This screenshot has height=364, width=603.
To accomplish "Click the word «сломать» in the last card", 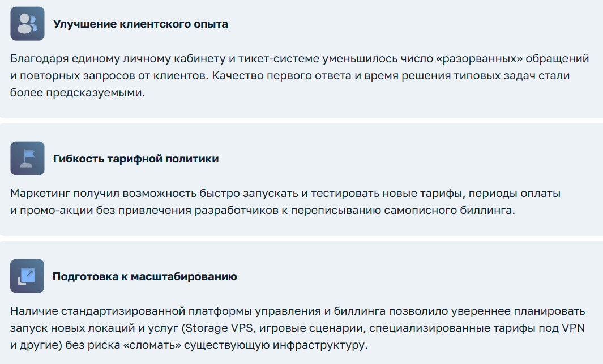I will (176, 345).
